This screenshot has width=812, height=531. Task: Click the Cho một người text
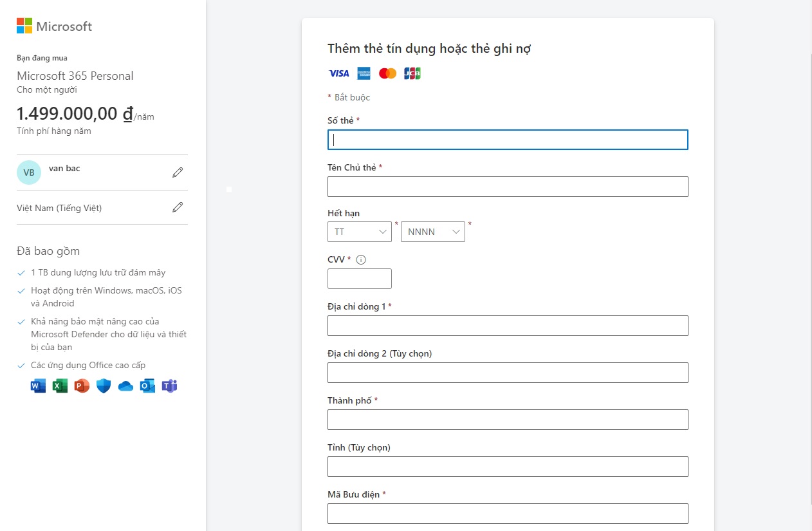point(47,90)
